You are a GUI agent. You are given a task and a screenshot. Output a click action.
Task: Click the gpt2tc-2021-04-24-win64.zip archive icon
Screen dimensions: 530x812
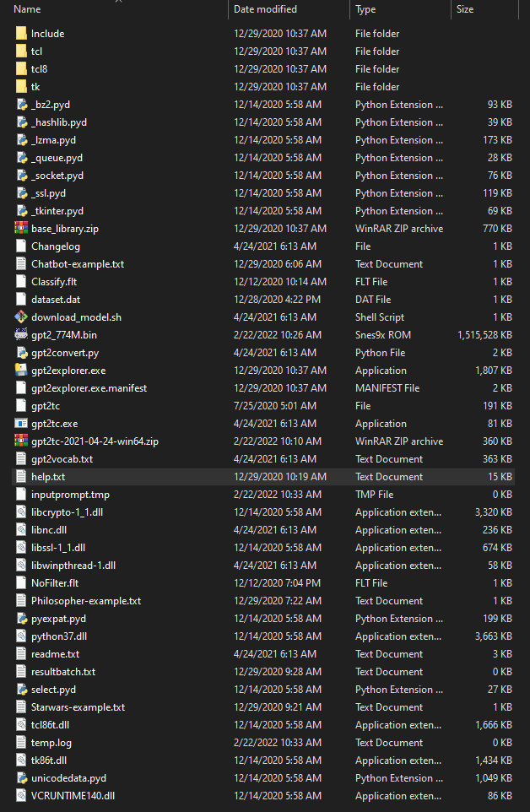[x=21, y=441]
